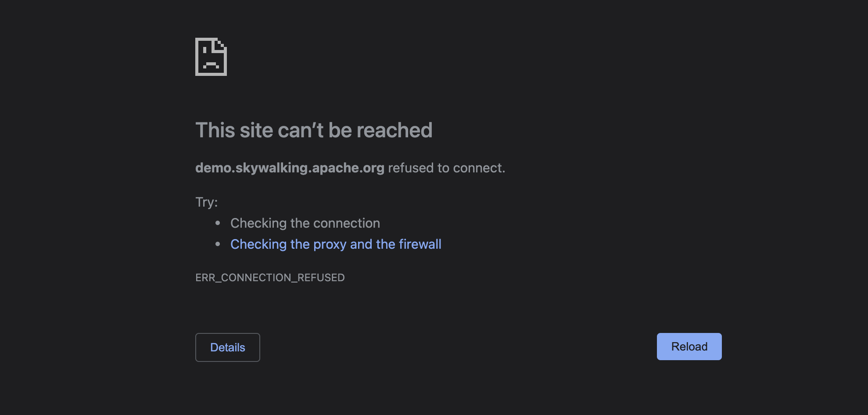Image resolution: width=868 pixels, height=415 pixels.
Task: Click the 'refused to connect.' text
Action: point(447,168)
